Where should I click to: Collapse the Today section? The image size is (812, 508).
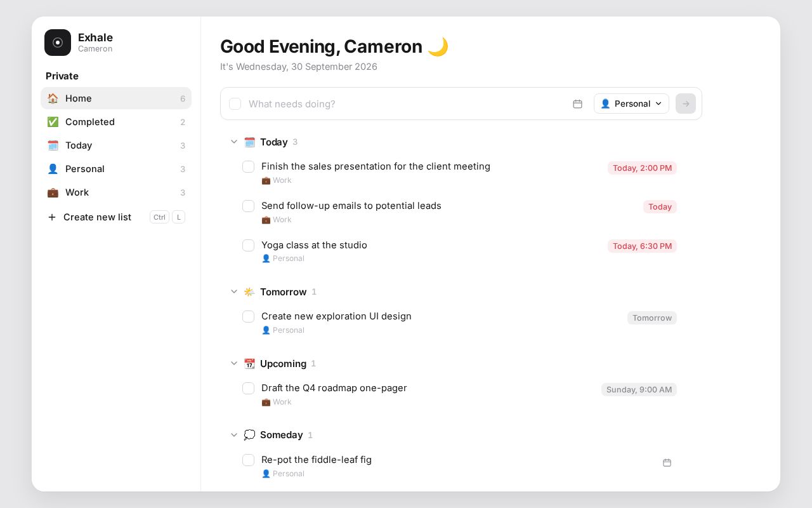[x=234, y=142]
